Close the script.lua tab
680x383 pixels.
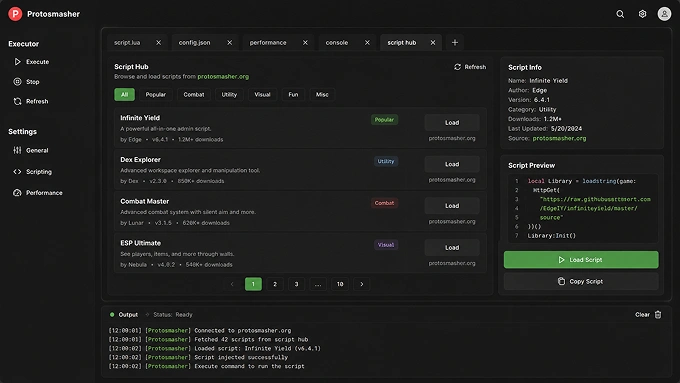coord(158,43)
